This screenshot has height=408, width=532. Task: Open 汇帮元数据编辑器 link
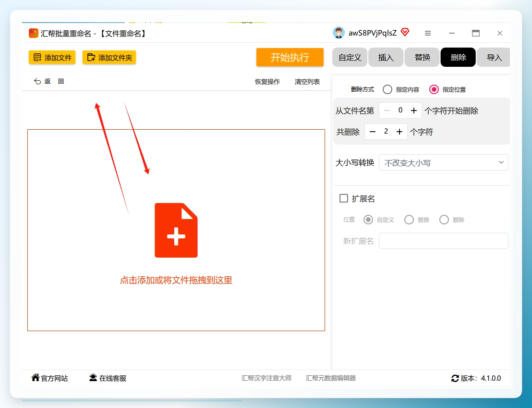click(x=330, y=378)
